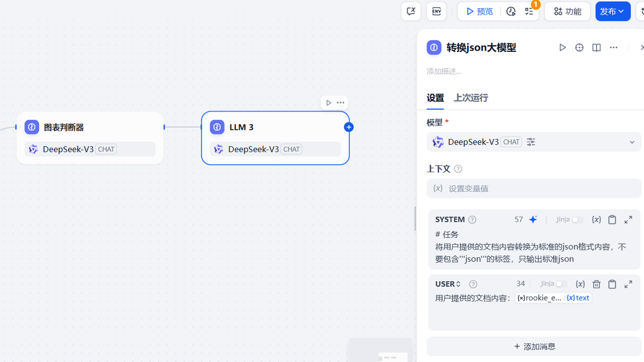Click help icon next to SYSTEM
This screenshot has width=644, height=362.
pyautogui.click(x=472, y=220)
